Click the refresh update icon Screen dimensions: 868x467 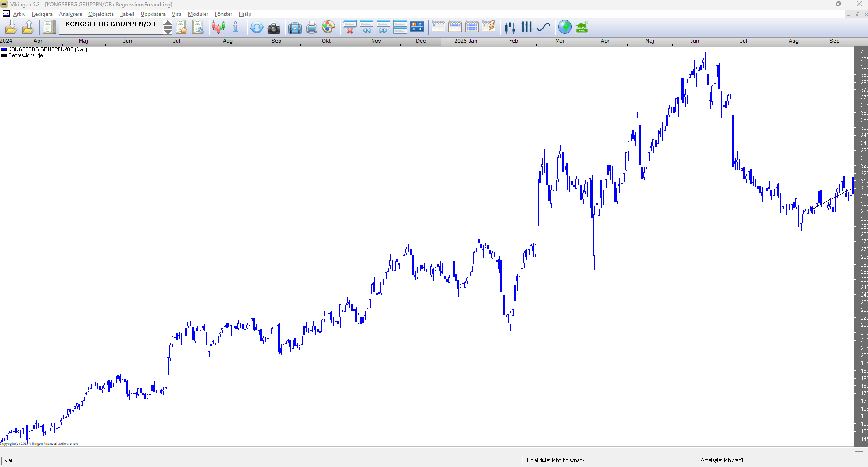pyautogui.click(x=256, y=28)
